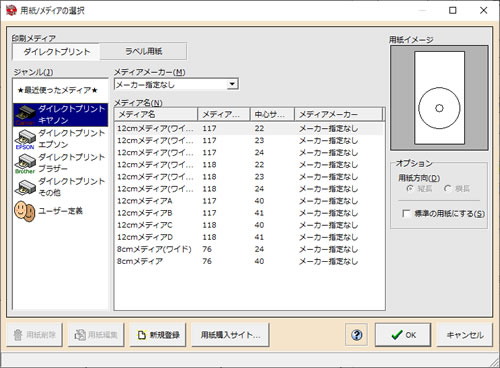The width and height of the screenshot is (500, 368).
Task: Select 12cmメディアA row
Action: [x=249, y=201]
